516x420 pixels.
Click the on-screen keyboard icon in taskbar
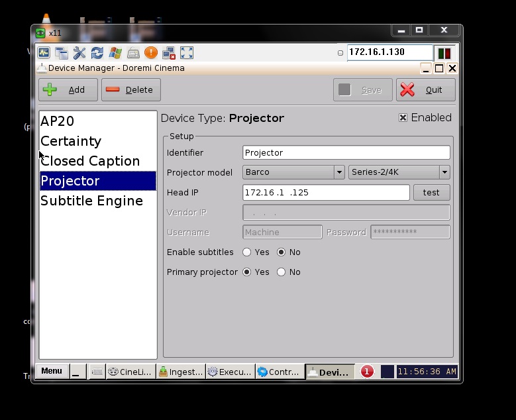[97, 372]
